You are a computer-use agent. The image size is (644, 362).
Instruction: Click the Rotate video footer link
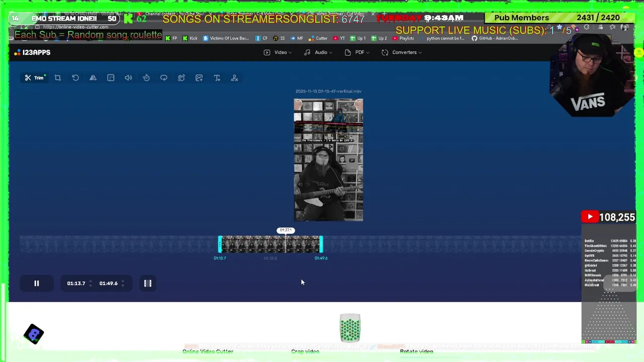pyautogui.click(x=417, y=351)
